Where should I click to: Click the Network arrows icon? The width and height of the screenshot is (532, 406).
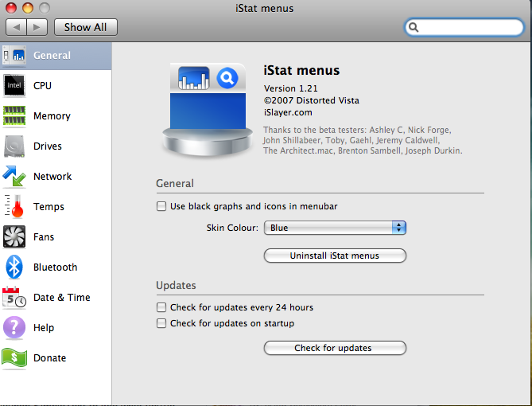point(14,176)
